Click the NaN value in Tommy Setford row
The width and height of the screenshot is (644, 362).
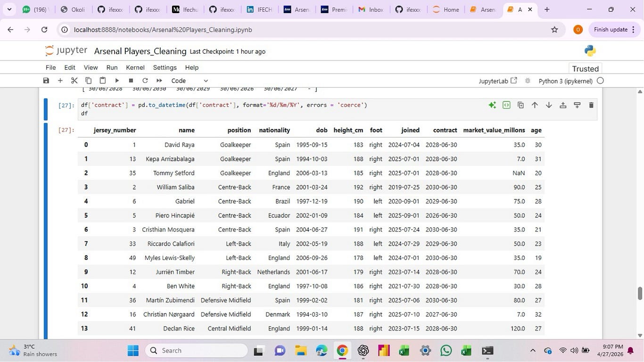519,173
